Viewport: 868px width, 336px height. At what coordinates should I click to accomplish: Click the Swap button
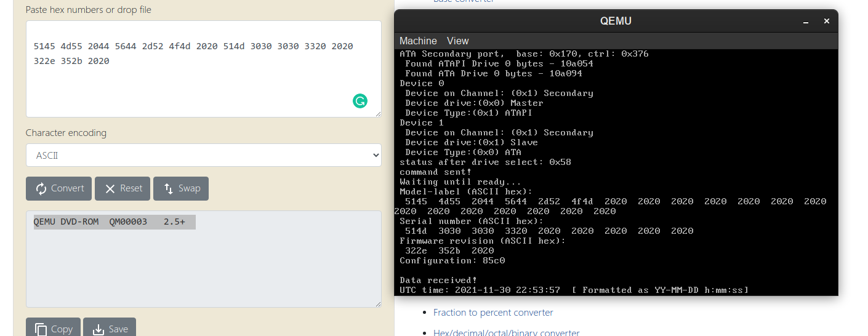tap(181, 188)
